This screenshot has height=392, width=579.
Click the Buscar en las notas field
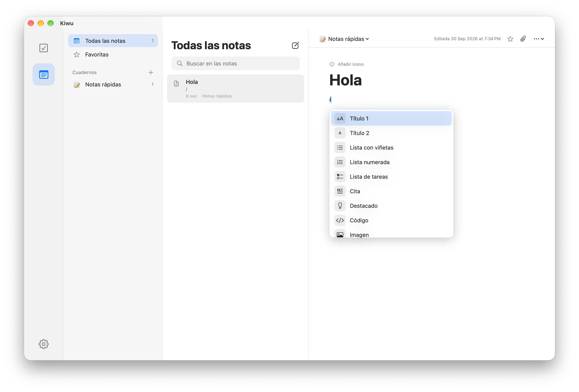pos(236,64)
